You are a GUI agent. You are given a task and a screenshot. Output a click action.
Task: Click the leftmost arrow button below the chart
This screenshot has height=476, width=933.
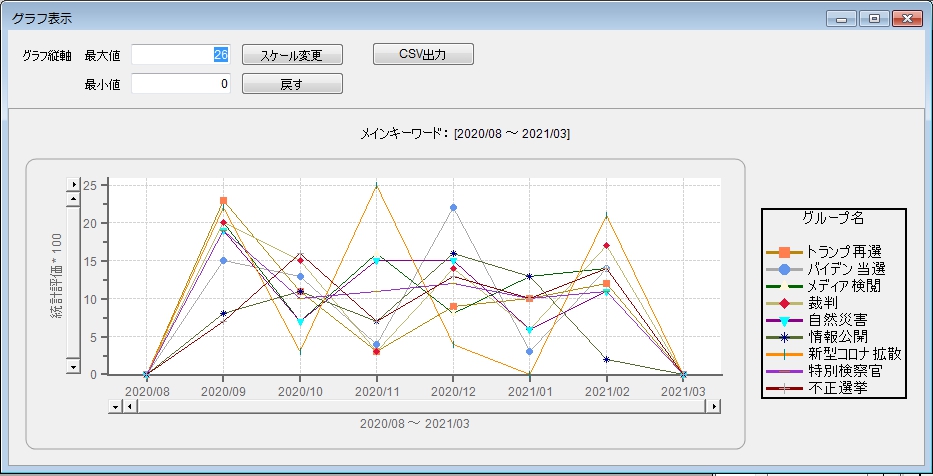click(x=115, y=407)
